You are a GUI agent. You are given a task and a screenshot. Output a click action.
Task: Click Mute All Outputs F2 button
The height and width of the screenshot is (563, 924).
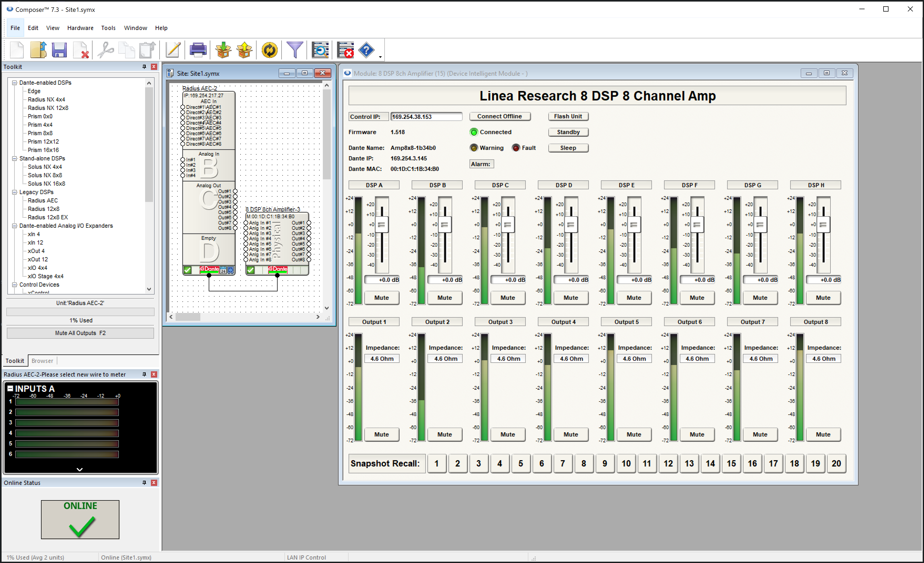[80, 333]
